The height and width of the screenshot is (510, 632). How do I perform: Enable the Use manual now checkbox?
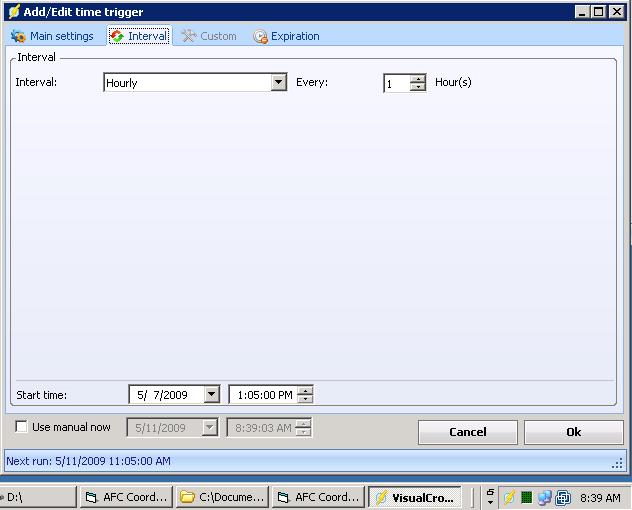coord(21,427)
